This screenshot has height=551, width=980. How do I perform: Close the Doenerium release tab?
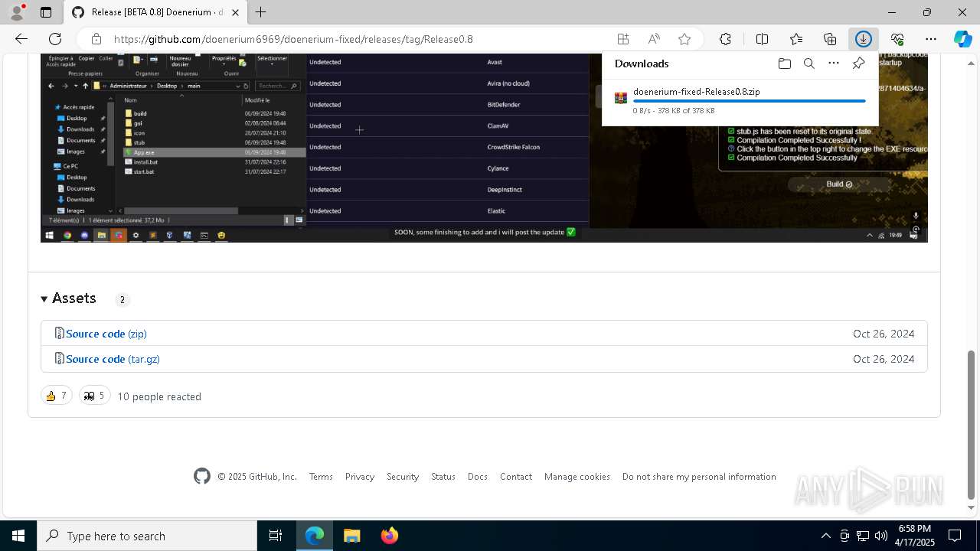tap(236, 12)
